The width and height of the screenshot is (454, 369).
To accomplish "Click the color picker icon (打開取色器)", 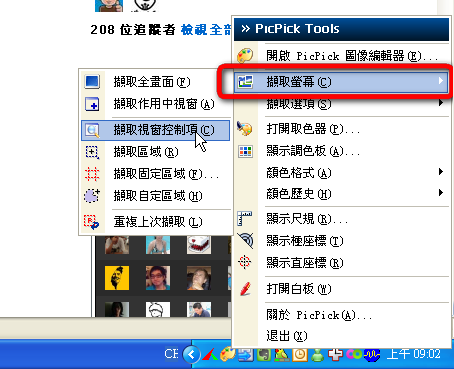I will 245,128.
